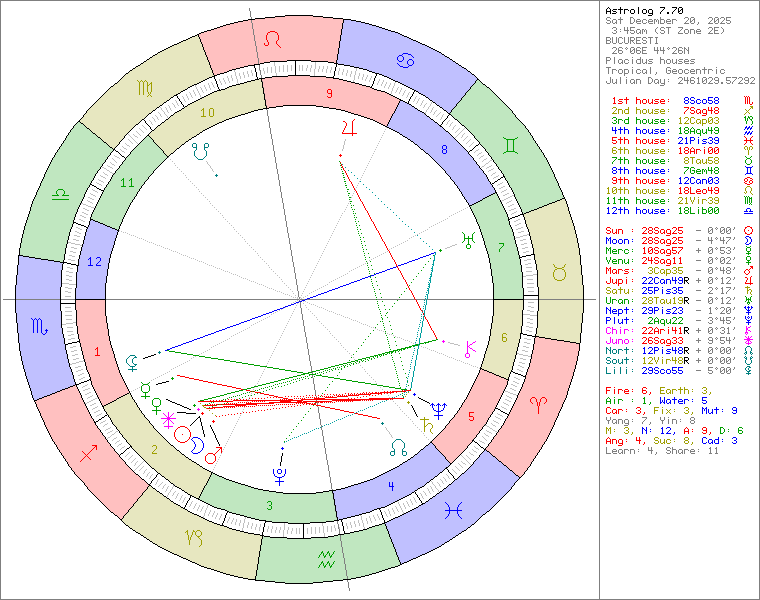Viewport: 760px width, 600px height.
Task: Select the Leo sign on outer ring
Action: 273,39
